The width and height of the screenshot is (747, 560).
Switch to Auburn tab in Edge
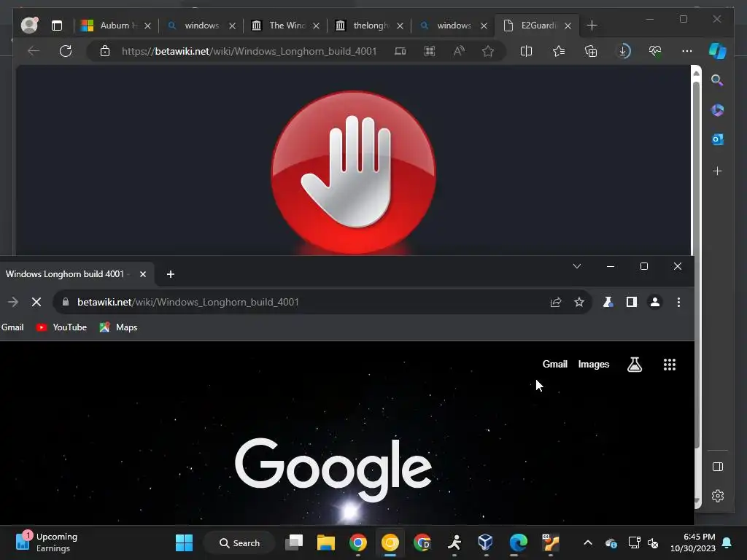click(x=115, y=26)
